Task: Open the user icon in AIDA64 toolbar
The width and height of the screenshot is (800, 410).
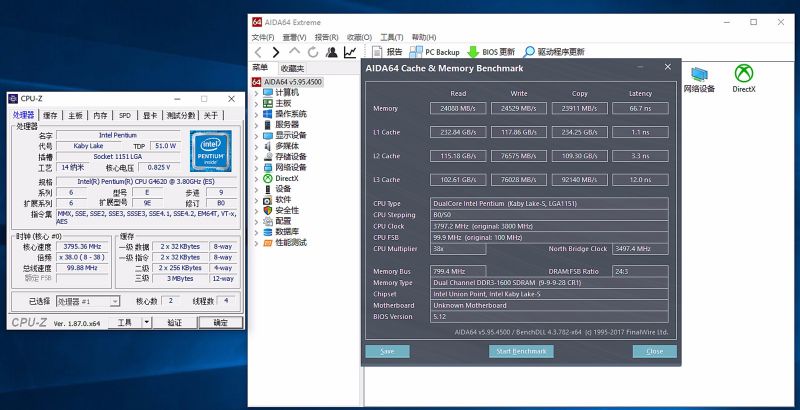Action: (x=332, y=52)
